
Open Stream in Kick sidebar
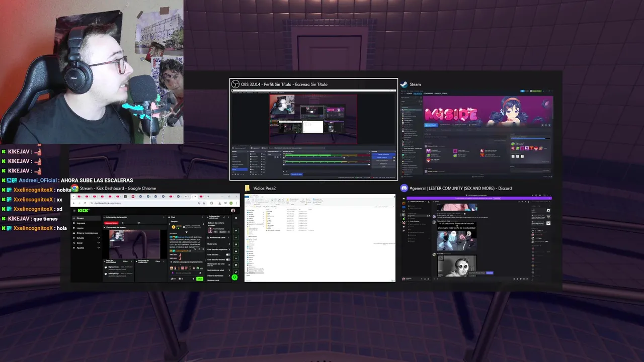pyautogui.click(x=86, y=218)
